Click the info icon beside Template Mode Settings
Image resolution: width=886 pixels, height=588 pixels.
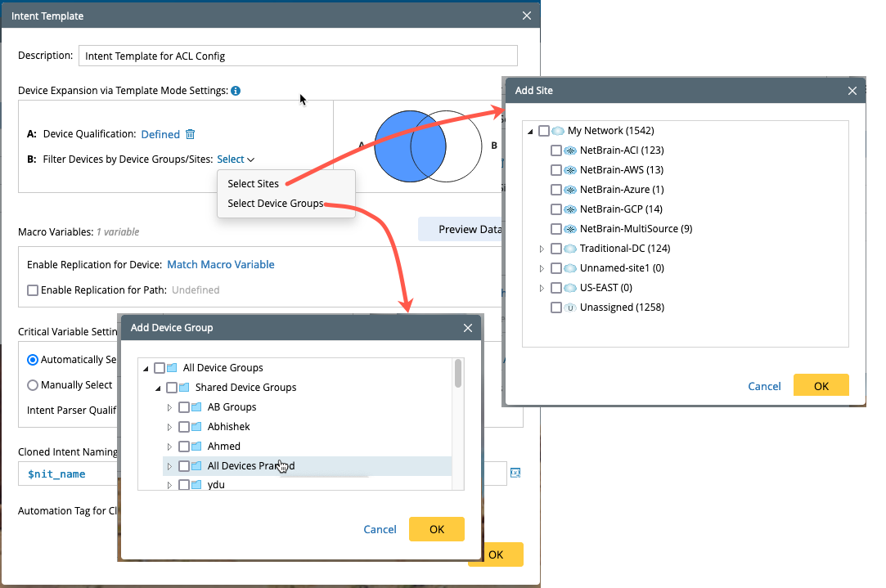click(236, 91)
